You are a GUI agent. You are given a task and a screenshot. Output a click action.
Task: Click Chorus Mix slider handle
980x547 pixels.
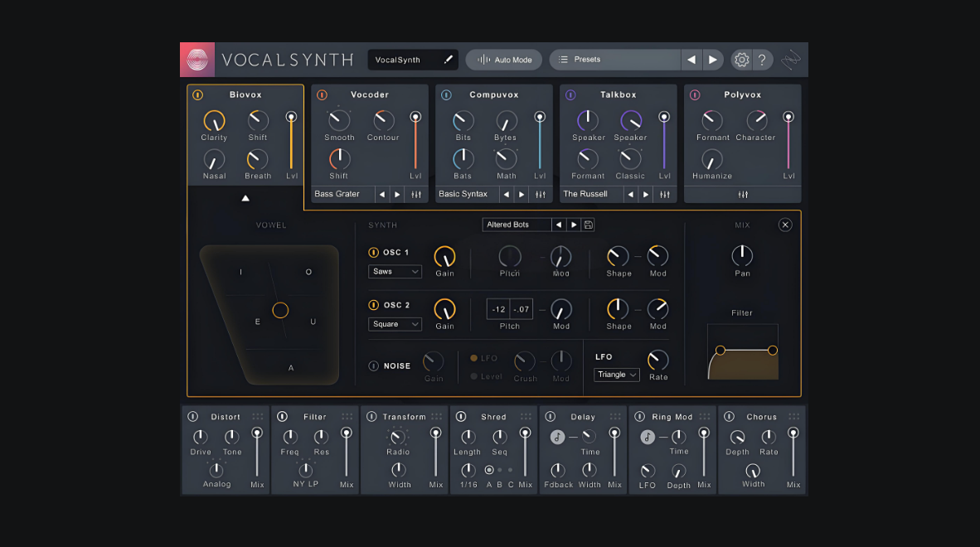[793, 432]
